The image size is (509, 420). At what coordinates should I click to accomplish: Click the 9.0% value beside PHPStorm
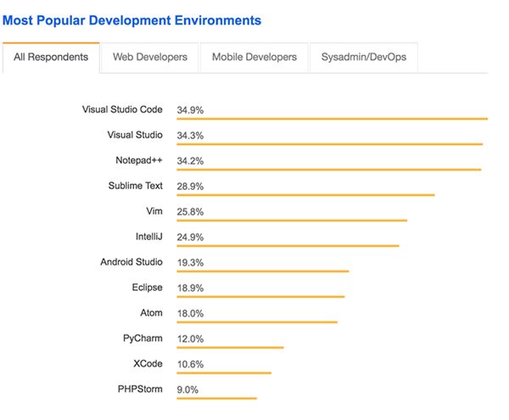[x=187, y=390]
